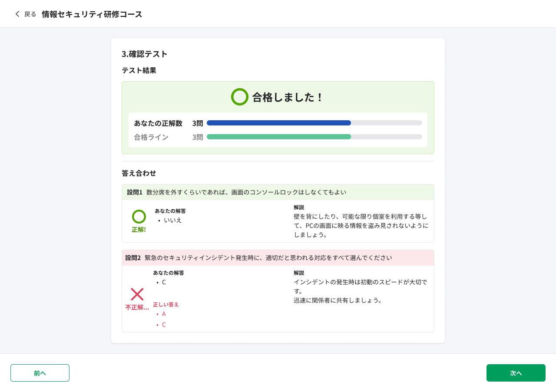Click the 答え合わせ section heading
Image resolution: width=556 pixels, height=392 pixels.
tap(139, 173)
